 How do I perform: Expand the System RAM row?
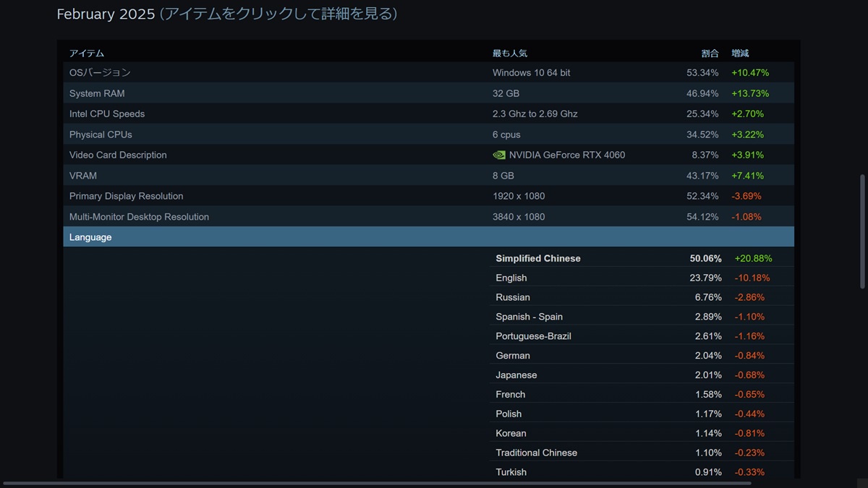(x=97, y=93)
